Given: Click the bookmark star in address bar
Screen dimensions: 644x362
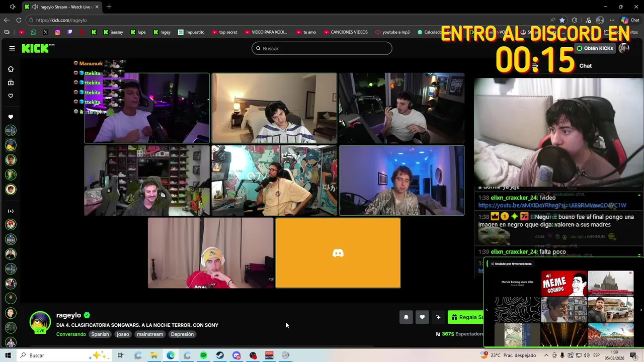Looking at the screenshot, I should [562, 20].
